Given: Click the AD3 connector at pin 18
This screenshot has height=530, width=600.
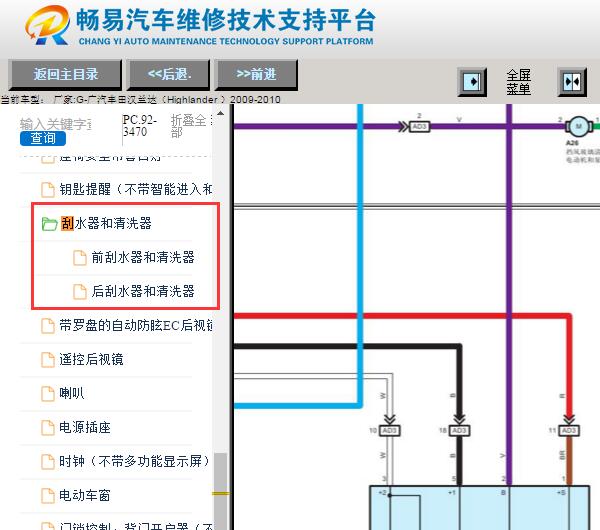Looking at the screenshot, I should coord(460,431).
